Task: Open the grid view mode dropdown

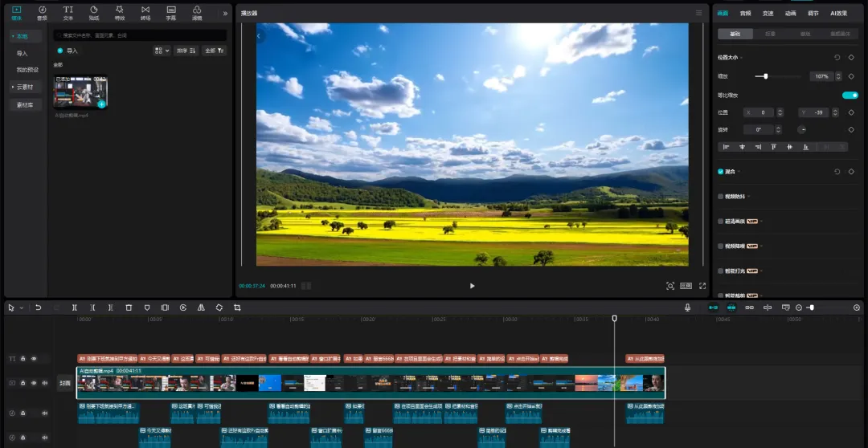Action: (x=162, y=51)
